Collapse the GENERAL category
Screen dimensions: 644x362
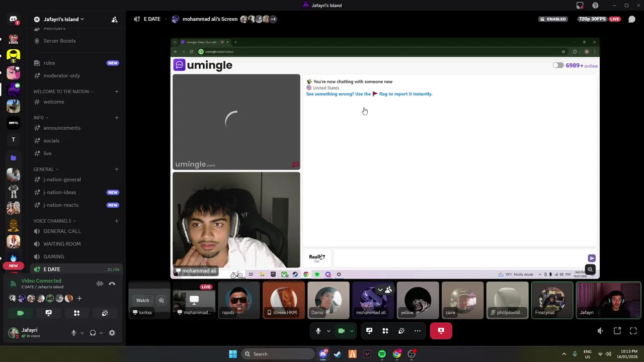point(46,169)
